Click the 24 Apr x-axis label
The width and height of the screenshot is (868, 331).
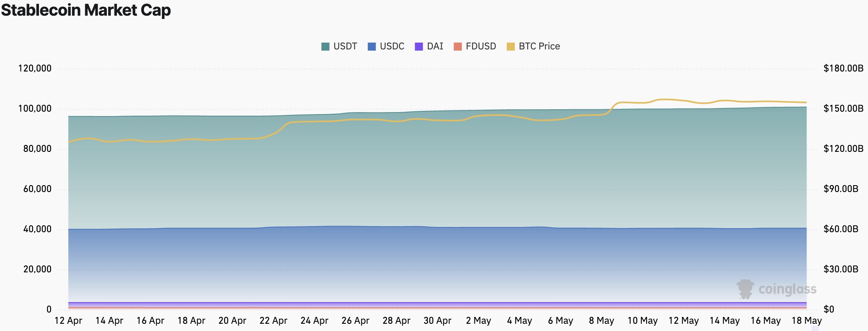pos(314,321)
